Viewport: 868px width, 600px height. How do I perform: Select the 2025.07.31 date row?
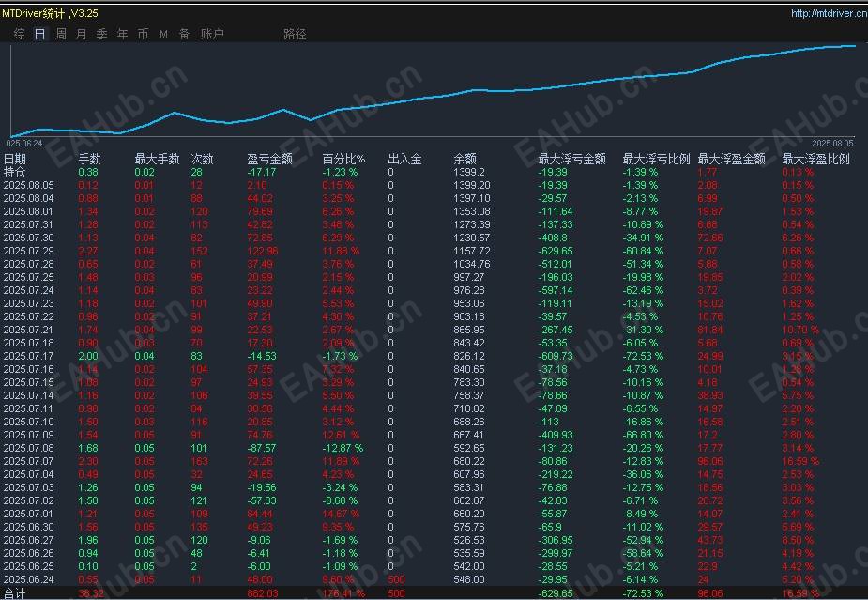pyautogui.click(x=29, y=224)
